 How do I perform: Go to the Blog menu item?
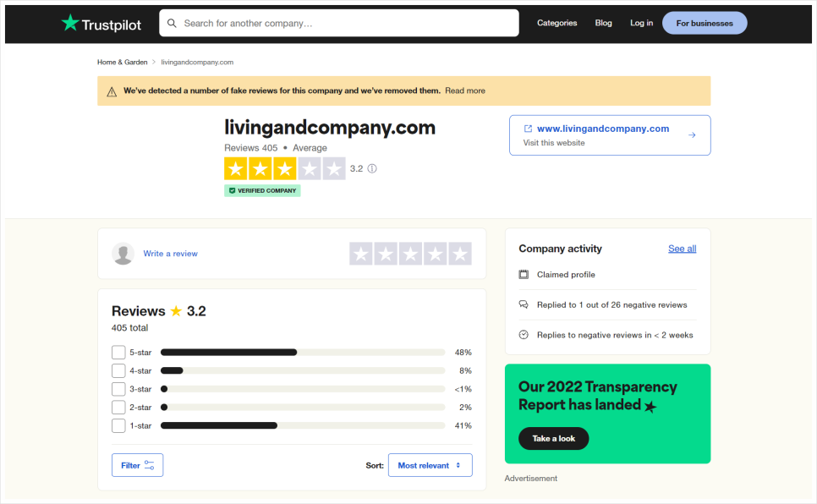tap(603, 23)
